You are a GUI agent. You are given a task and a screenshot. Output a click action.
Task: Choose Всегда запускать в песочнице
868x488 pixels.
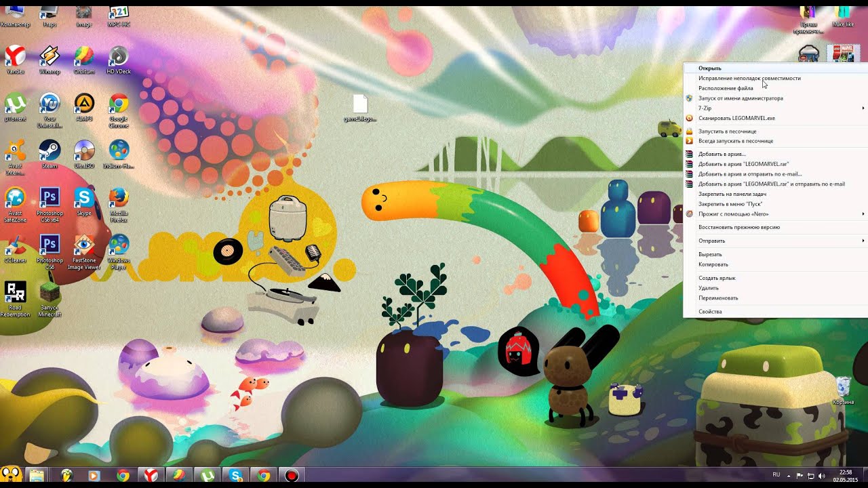775,141
